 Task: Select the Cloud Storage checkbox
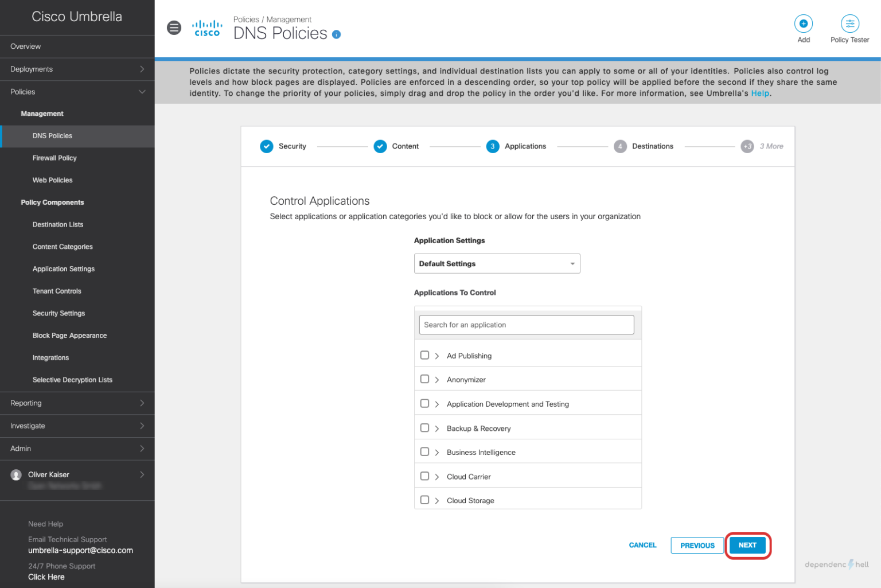click(424, 500)
